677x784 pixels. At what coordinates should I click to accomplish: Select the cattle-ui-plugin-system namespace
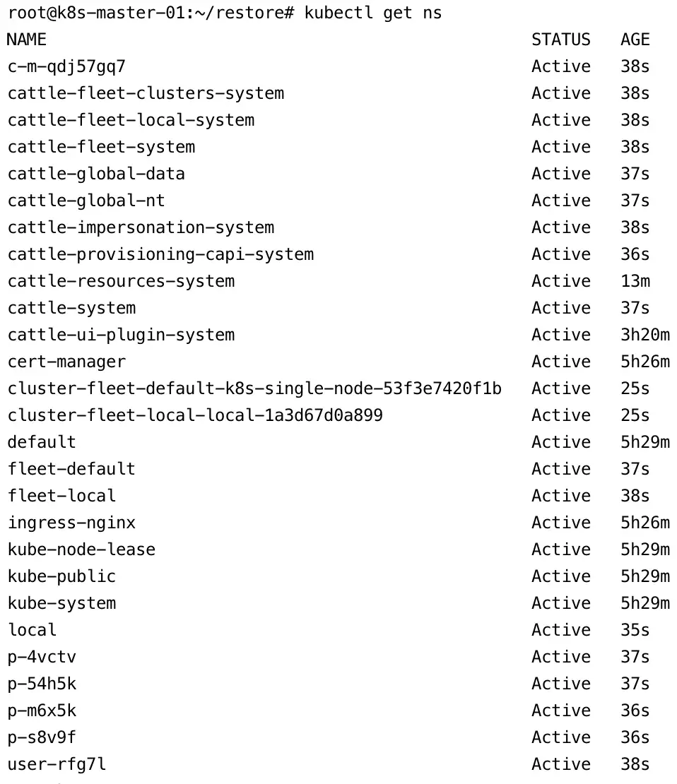tap(121, 335)
